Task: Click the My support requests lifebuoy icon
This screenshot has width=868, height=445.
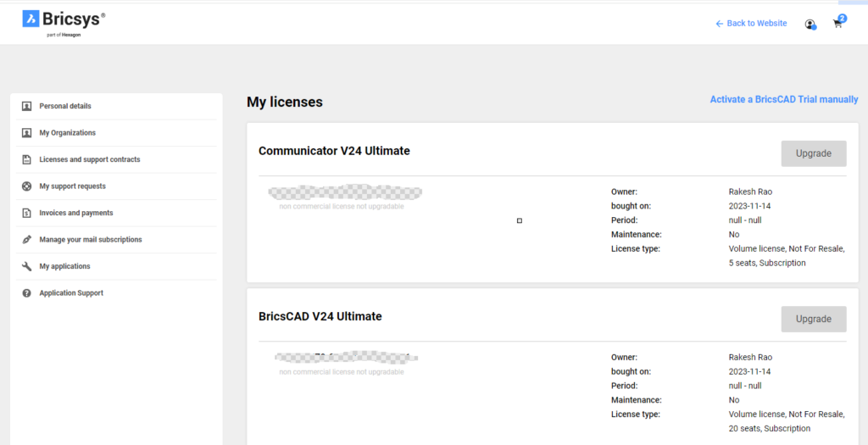Action: [26, 186]
